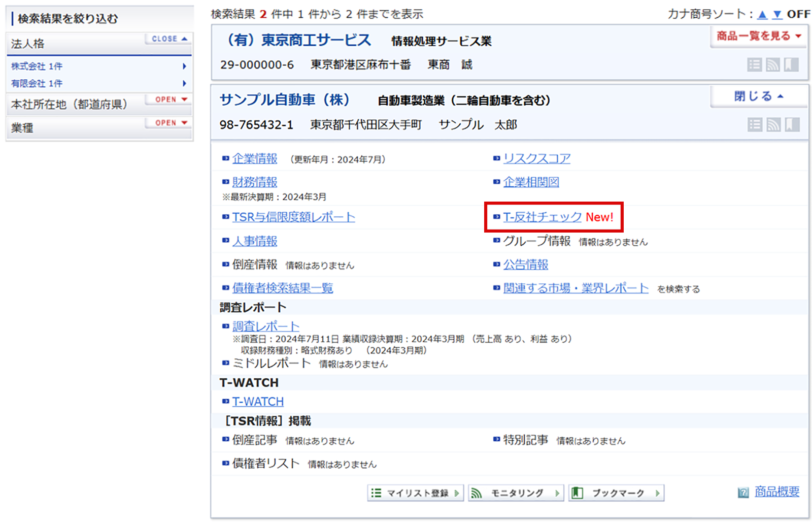
Task: Click address 東京都港区麻布十番
Action: 361,65
